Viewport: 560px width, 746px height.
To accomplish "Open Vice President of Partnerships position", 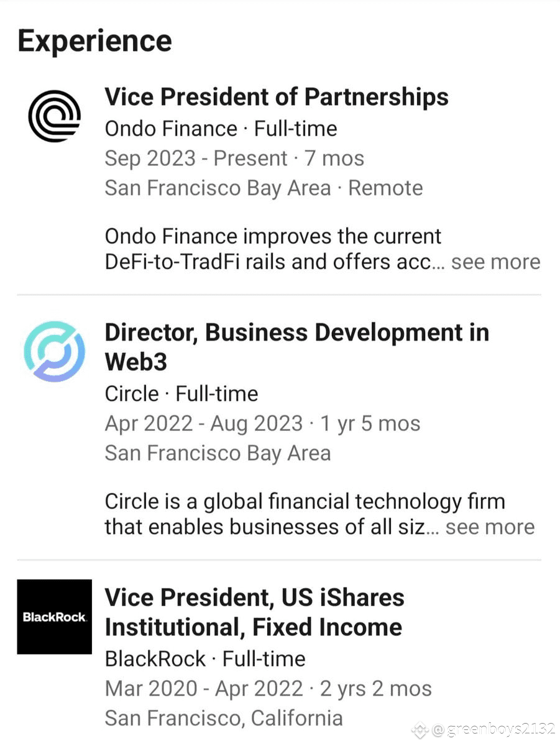I will pos(277,97).
